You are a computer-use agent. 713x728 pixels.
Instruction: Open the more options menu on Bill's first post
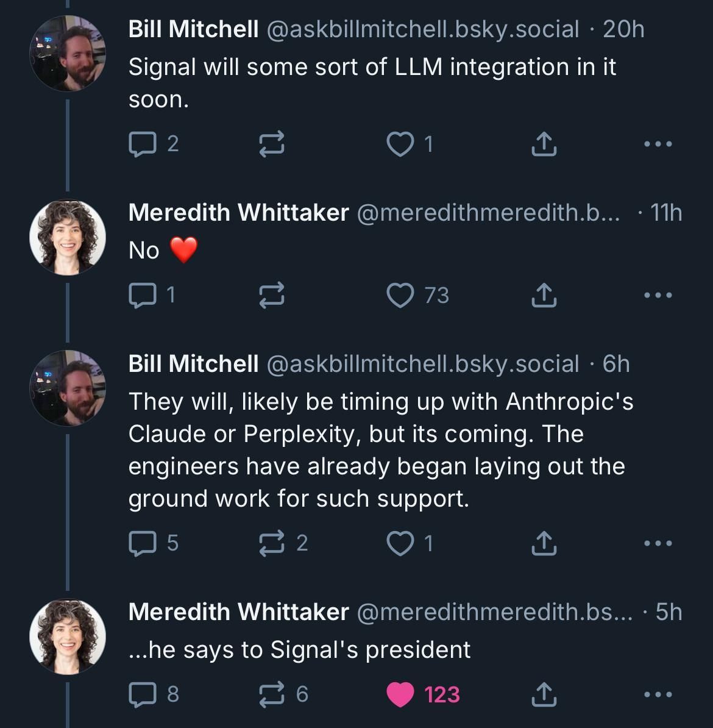pyautogui.click(x=658, y=144)
